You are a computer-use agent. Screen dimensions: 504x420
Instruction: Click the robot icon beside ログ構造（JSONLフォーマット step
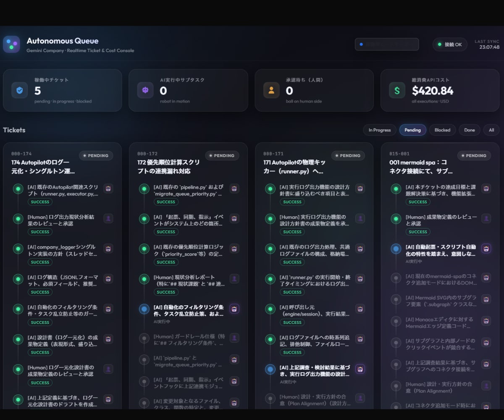(x=108, y=278)
